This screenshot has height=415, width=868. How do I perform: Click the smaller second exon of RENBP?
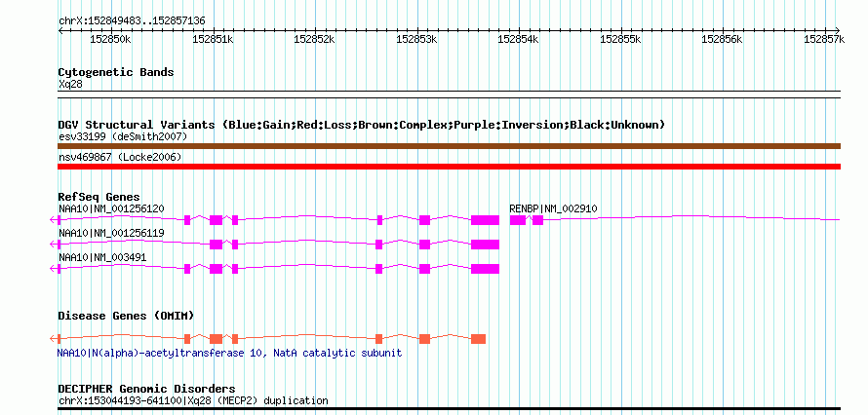pos(537,220)
